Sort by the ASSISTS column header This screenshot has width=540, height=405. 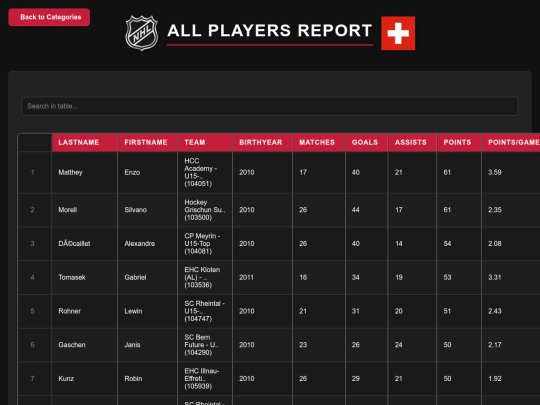(x=412, y=143)
